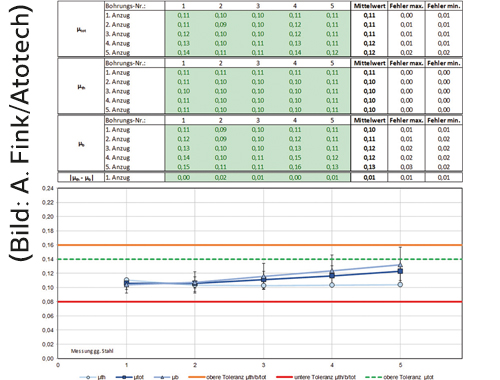The height and width of the screenshot is (380, 500).
Task: Click the red lower tolerance line in chart
Action: click(260, 302)
